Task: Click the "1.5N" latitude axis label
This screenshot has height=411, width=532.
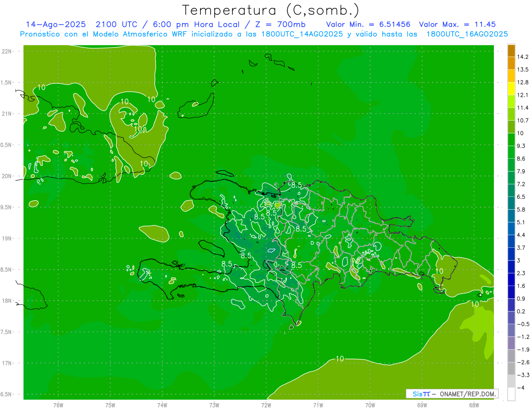Action: tap(6, 82)
